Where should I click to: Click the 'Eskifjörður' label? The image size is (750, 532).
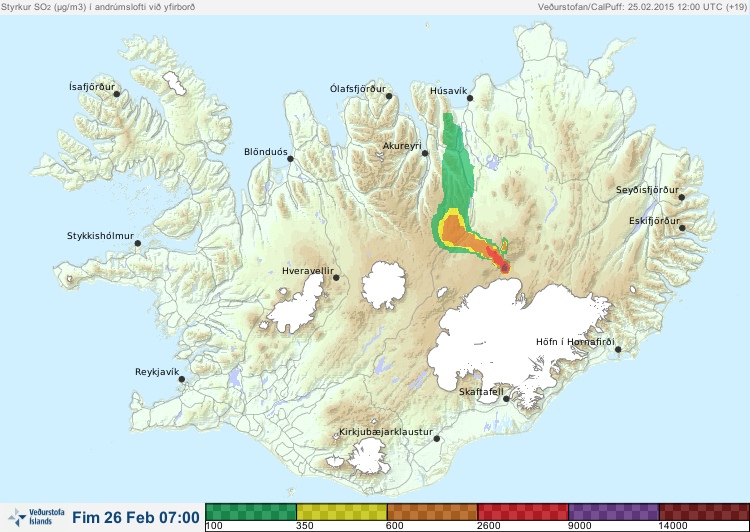click(x=654, y=221)
